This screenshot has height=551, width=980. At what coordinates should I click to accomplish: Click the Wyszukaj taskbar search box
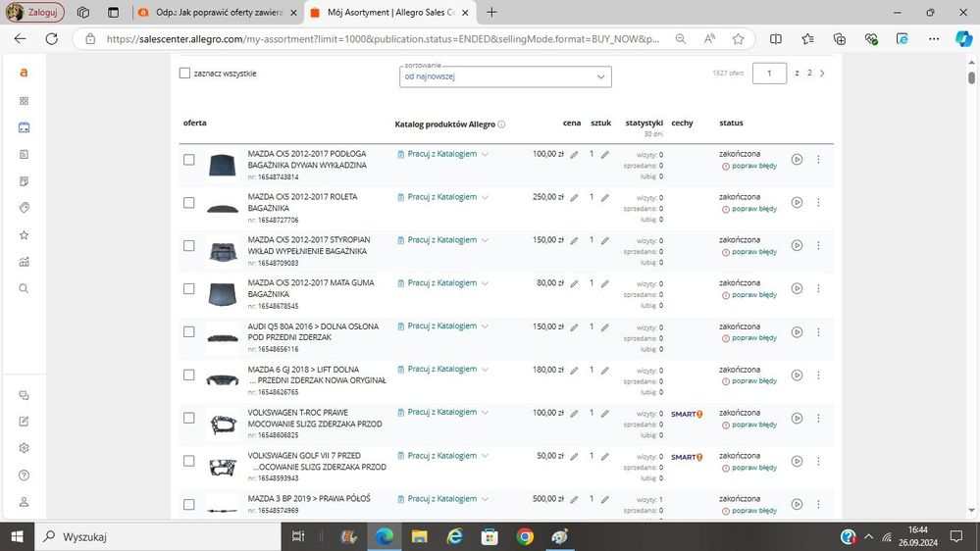coord(159,536)
